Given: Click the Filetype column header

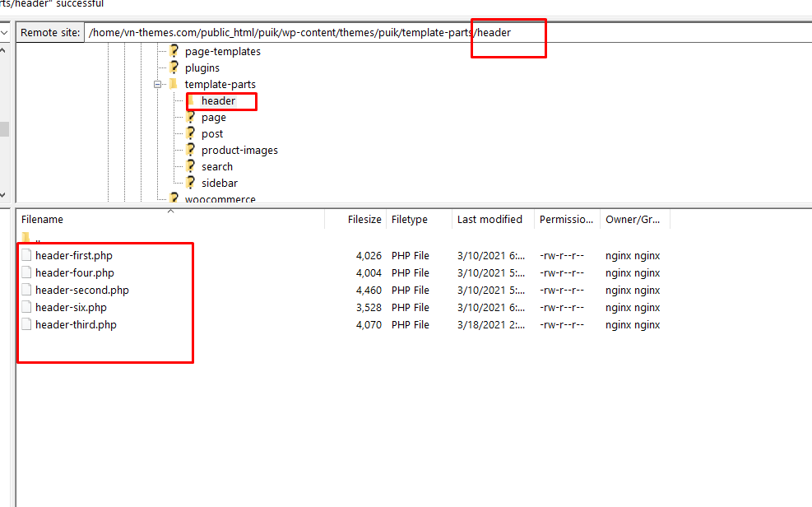Looking at the screenshot, I should pyautogui.click(x=410, y=220).
